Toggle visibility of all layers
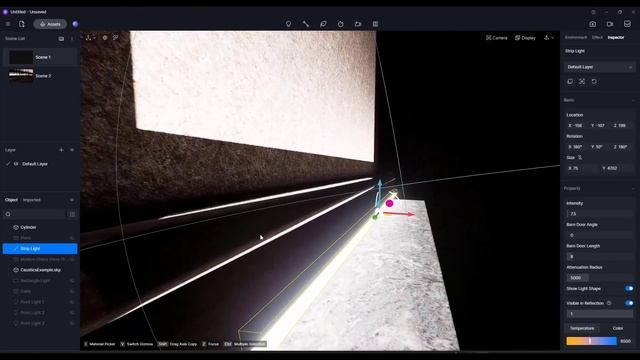This screenshot has height=360, width=640. pyautogui.click(x=72, y=150)
